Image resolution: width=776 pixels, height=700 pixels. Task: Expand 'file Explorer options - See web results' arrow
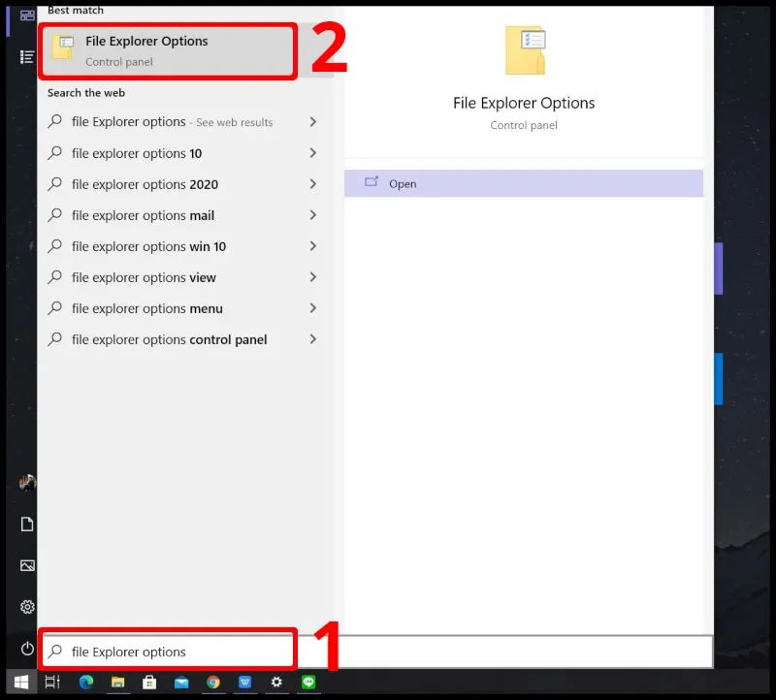(x=312, y=122)
